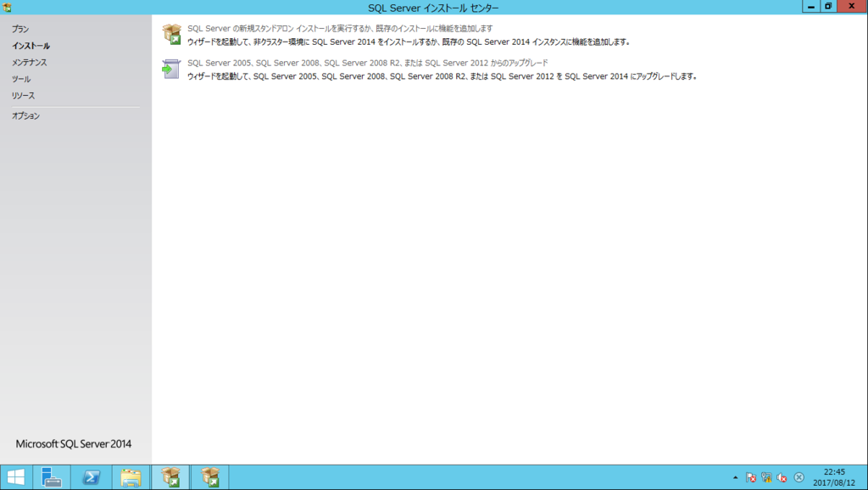This screenshot has width=868, height=490.
Task: Open リソース in the left navigation
Action: (x=23, y=95)
